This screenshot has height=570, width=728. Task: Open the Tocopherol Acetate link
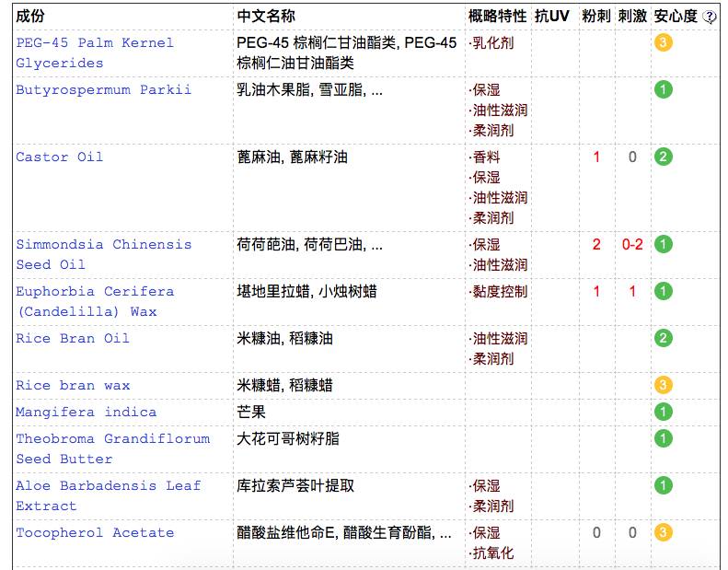(x=95, y=533)
